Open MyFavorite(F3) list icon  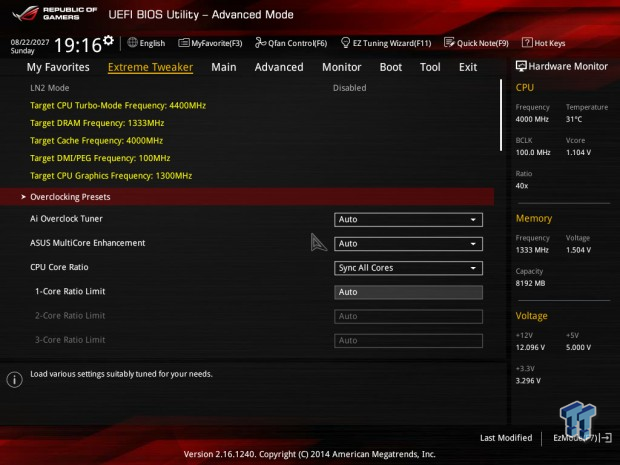[183, 43]
